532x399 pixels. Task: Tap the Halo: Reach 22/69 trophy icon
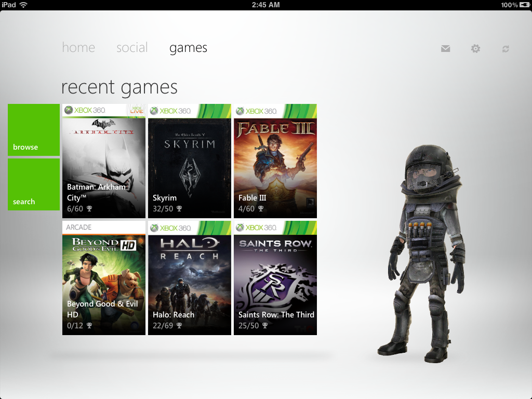[179, 326]
